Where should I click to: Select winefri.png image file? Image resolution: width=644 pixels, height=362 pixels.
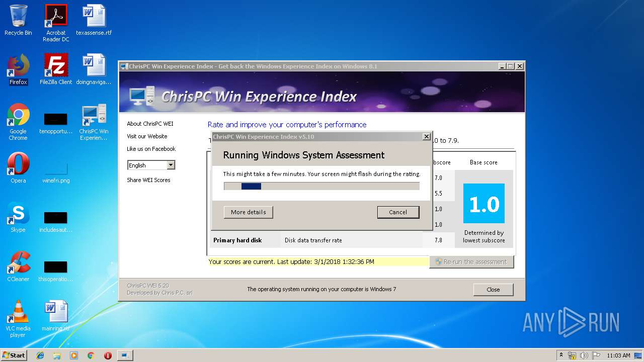pyautogui.click(x=56, y=173)
